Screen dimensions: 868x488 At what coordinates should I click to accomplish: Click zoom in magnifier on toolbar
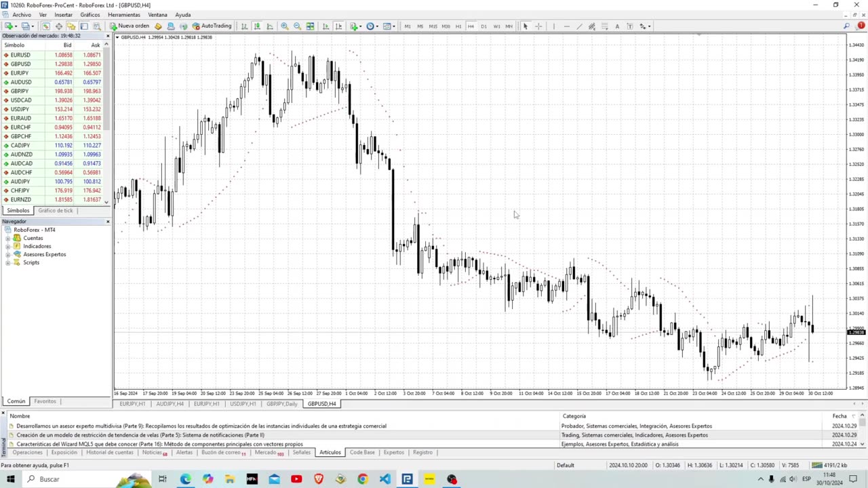click(x=285, y=26)
